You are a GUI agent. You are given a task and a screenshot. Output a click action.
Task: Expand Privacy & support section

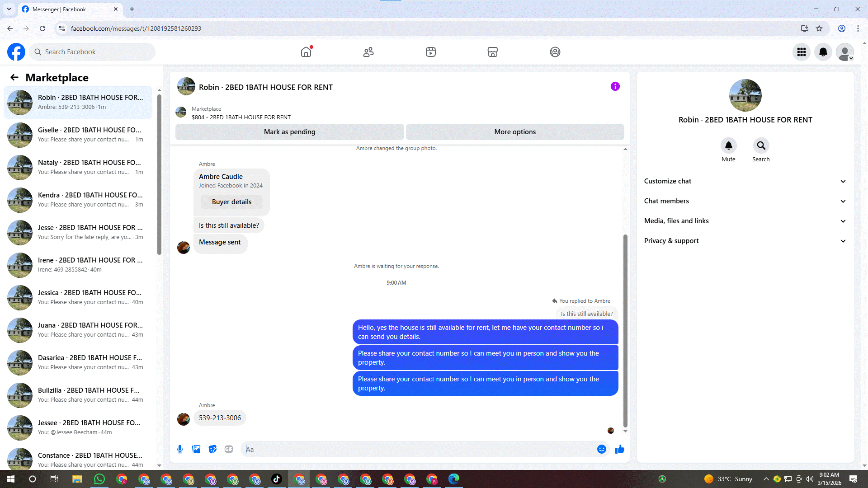pyautogui.click(x=745, y=241)
